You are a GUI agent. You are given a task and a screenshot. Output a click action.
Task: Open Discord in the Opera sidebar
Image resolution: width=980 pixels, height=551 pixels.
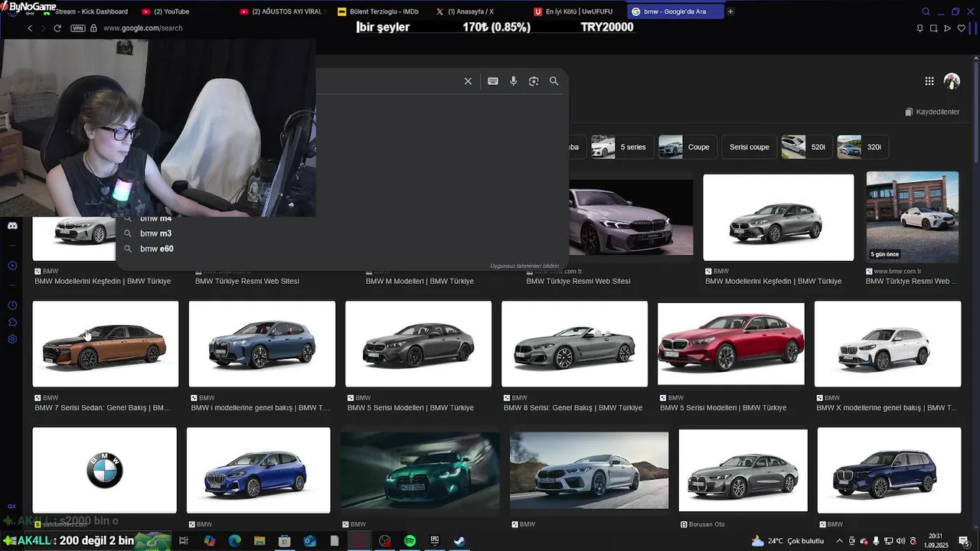click(12, 226)
